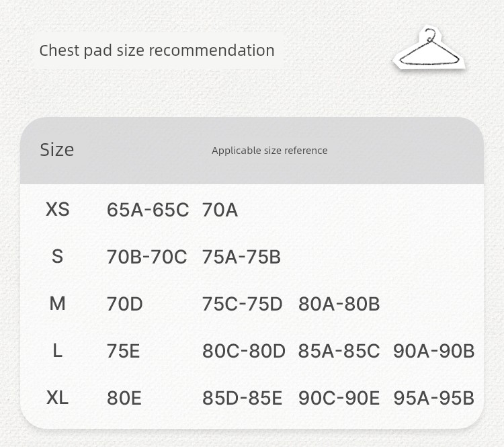This screenshot has height=447, width=504.
Task: Click the 70A size entry
Action: pos(220,210)
